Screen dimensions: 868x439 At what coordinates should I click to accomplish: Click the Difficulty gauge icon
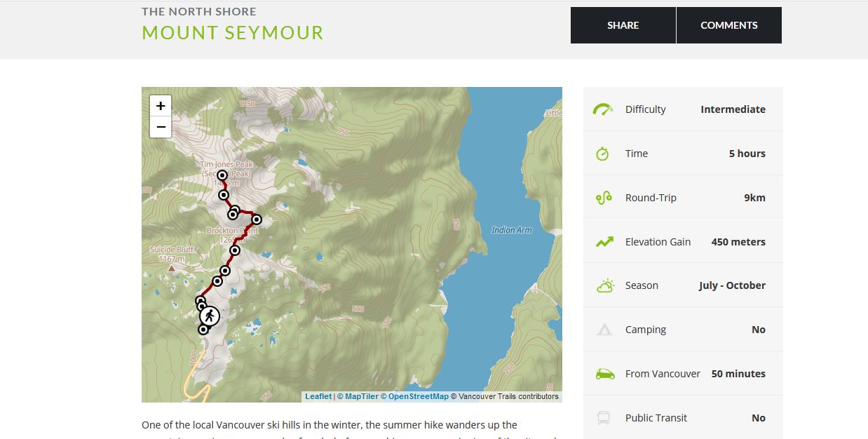click(x=603, y=109)
